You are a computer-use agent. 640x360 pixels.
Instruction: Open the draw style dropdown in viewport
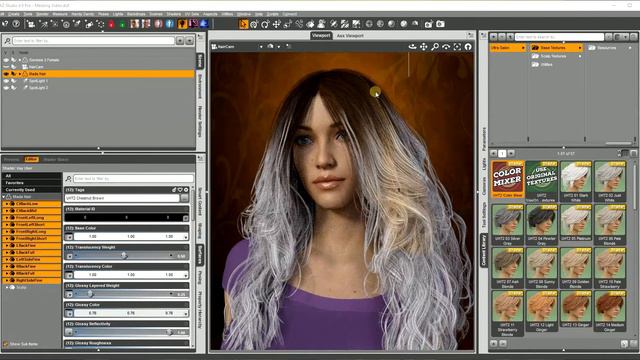click(279, 47)
